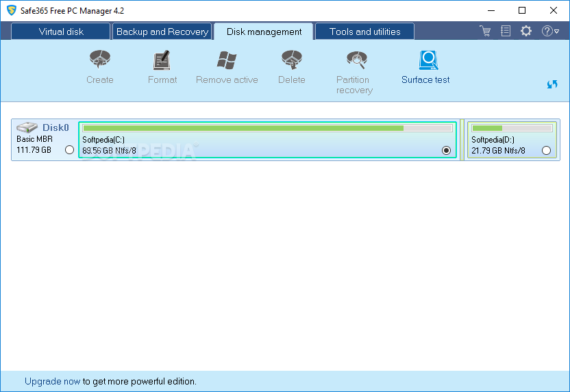Click the 89.56 GB Ntfs/8 text
This screenshot has width=570, height=392.
point(109,151)
